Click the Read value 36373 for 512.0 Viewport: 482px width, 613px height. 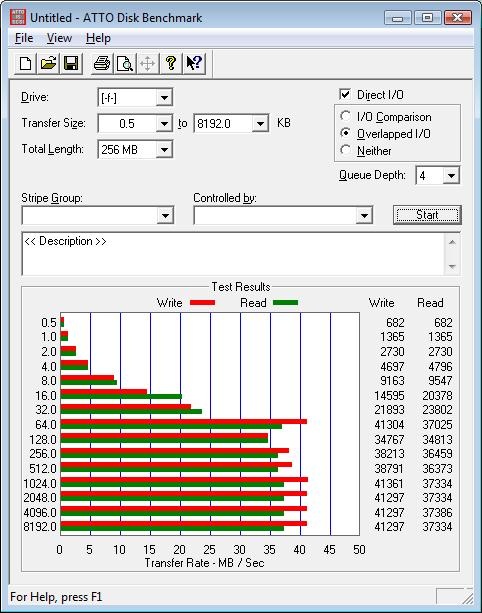click(x=437, y=468)
